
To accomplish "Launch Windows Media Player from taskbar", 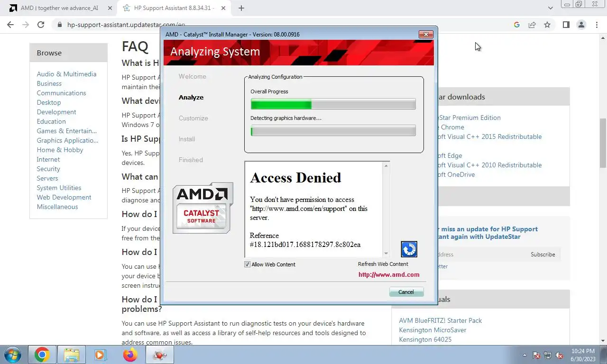I will tap(100, 355).
